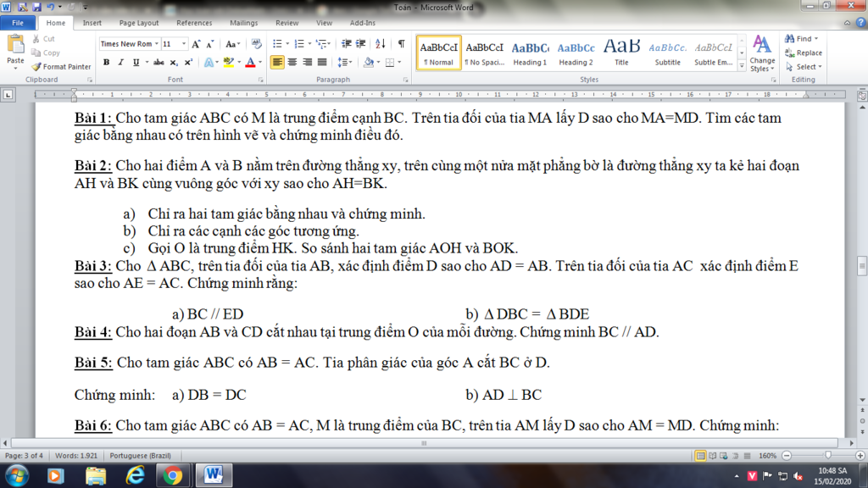
Task: Open Word Help question mark
Action: tap(860, 23)
